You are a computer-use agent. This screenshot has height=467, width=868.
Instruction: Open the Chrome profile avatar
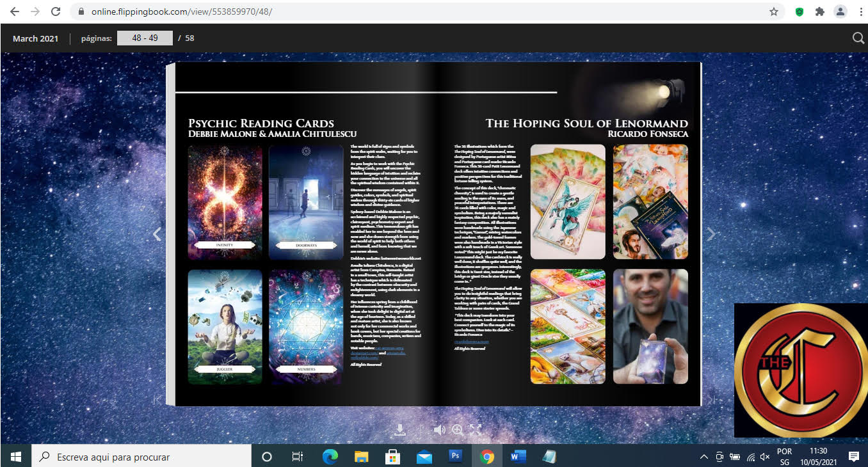point(840,12)
